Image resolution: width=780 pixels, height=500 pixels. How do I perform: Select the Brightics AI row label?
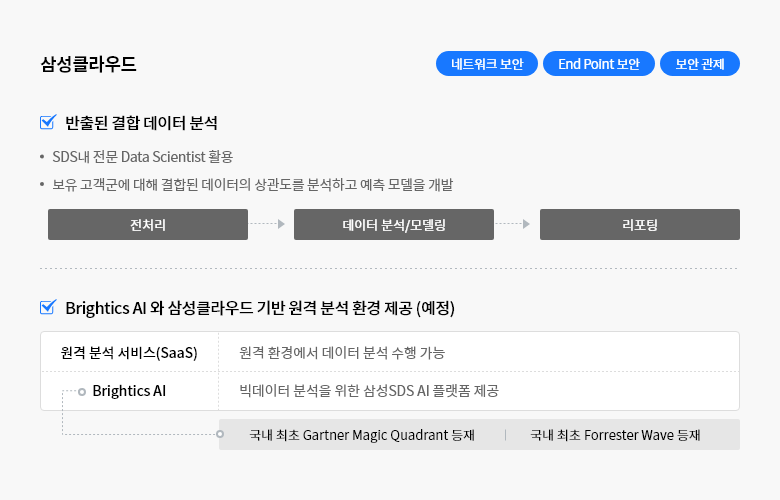[129, 391]
